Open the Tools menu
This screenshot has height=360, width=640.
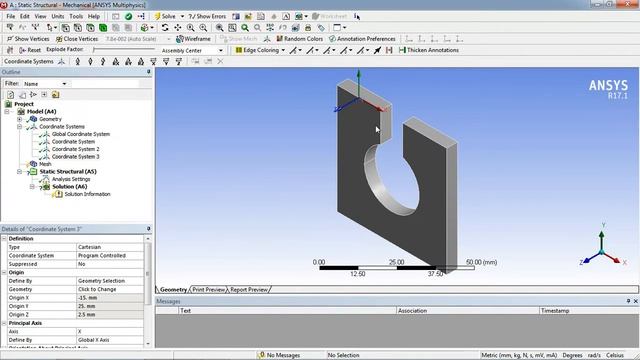76,16
